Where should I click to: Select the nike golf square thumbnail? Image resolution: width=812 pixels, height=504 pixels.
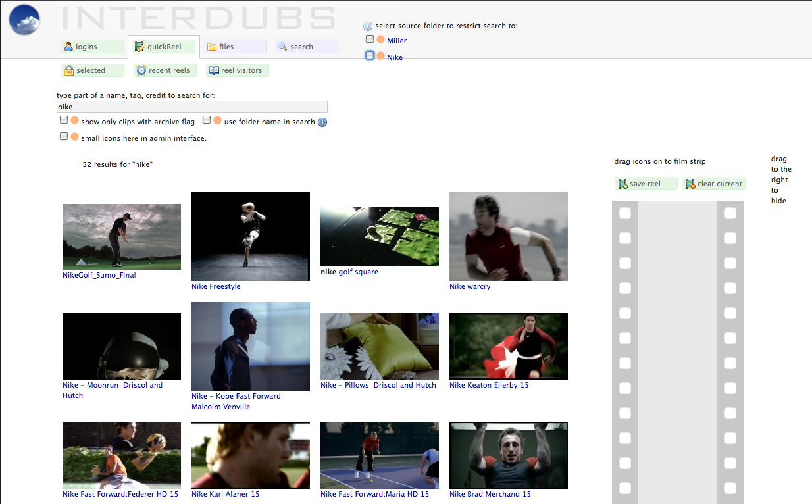pos(380,236)
